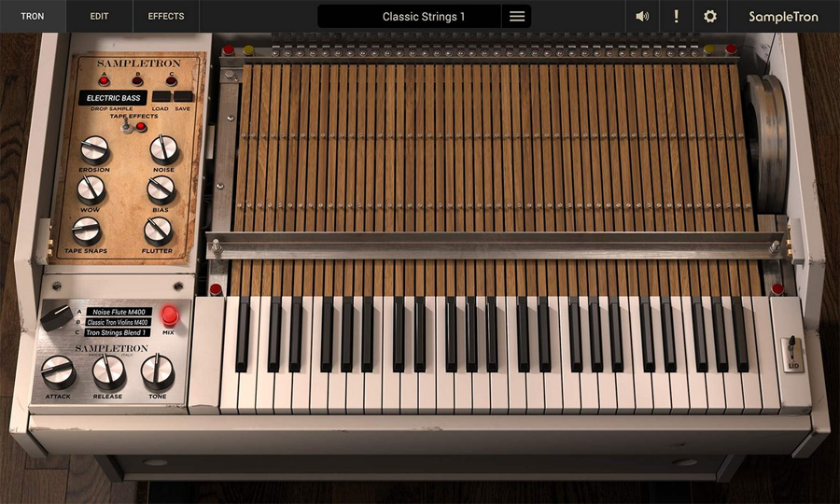The image size is (840, 504).
Task: Click the yellow lamp on top bar near tape reel
Action: (709, 49)
